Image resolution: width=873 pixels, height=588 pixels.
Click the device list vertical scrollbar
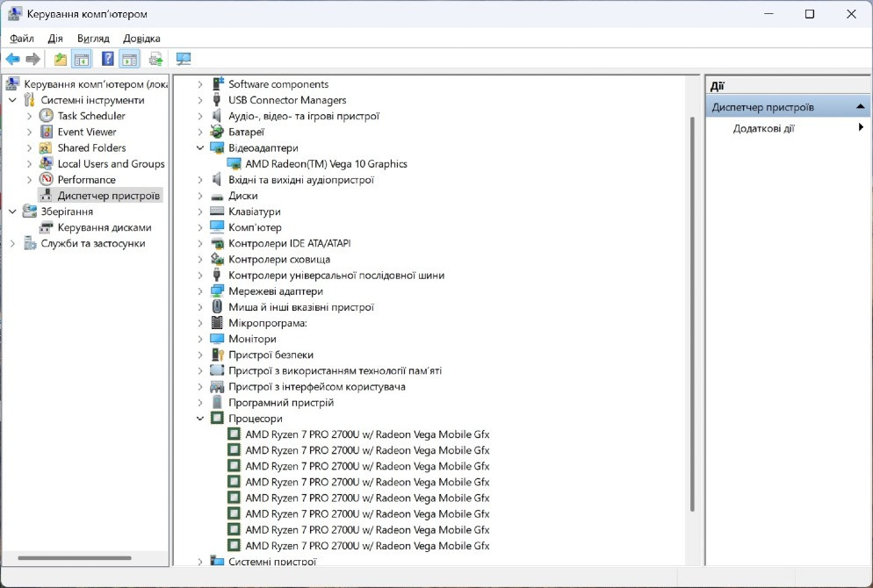(693, 307)
